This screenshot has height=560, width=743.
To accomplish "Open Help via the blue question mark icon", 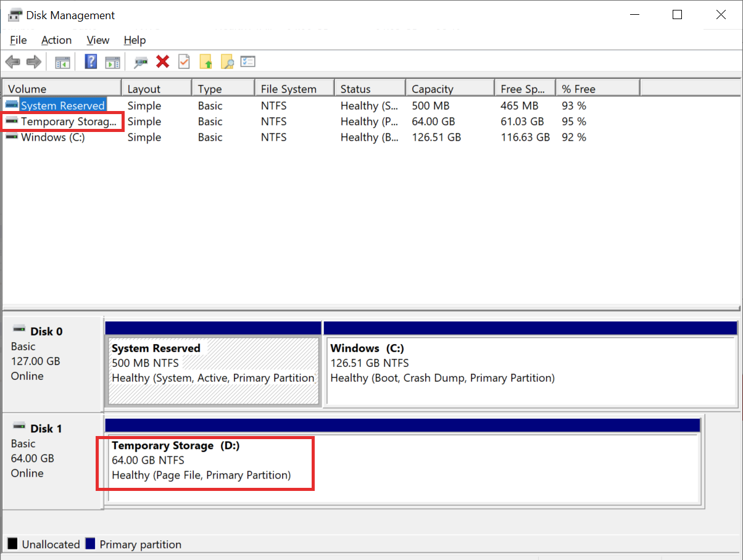I will tap(91, 62).
